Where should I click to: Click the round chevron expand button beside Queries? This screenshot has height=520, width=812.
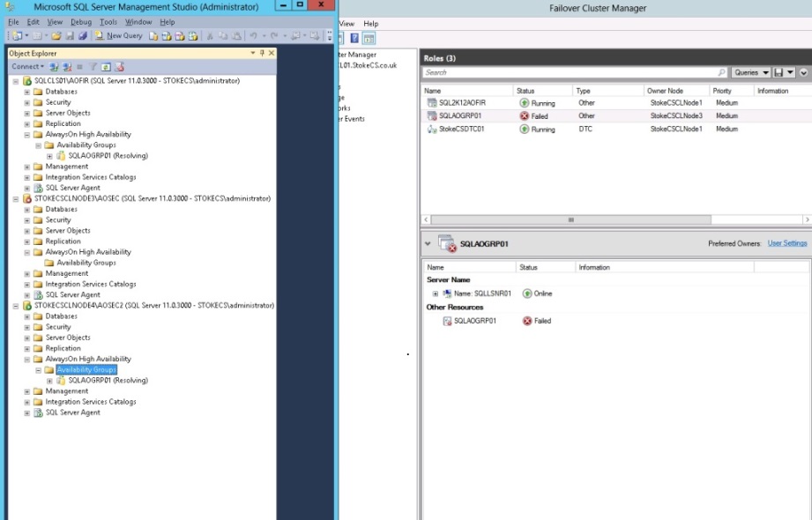(803, 72)
